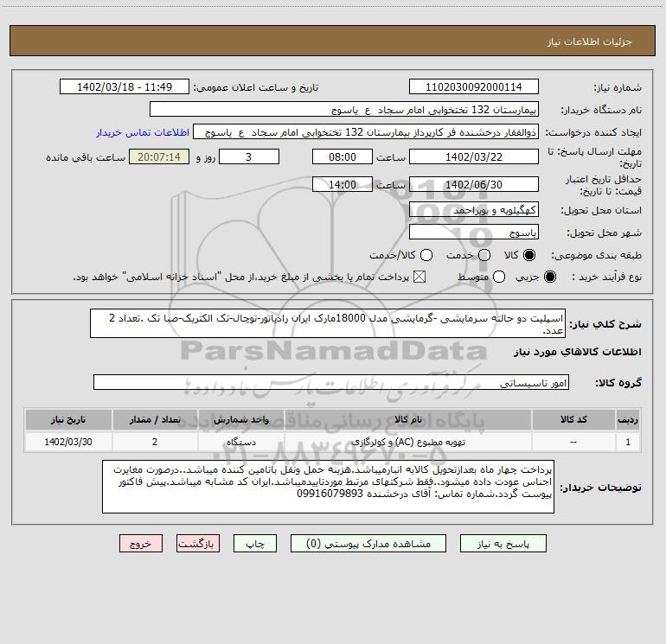666x644 pixels.
Task: Click the کد کالا column header
Action: click(573, 419)
